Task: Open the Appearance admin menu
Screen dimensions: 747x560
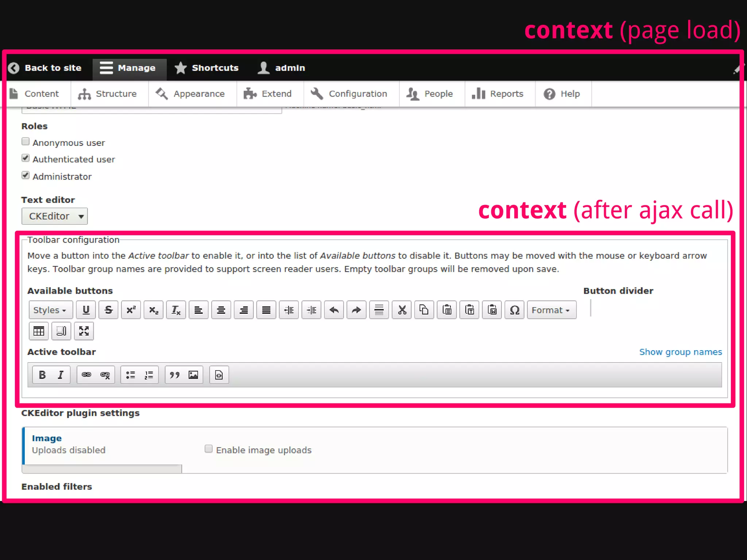Action: [193, 94]
